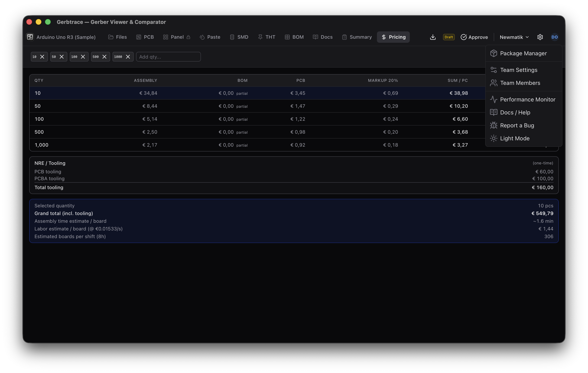Switch to the PCB tab
Viewport: 588px width, 373px height.
145,37
